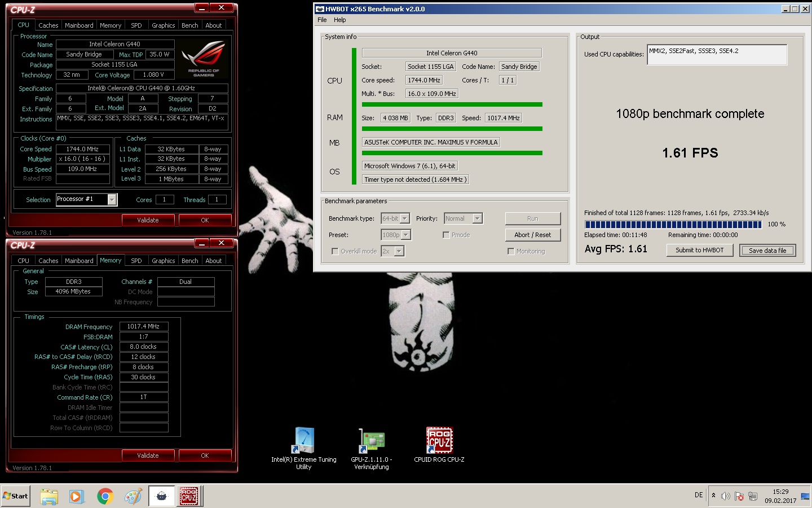812x508 pixels.
Task: Open the Priority Normal dropdown
Action: coord(477,218)
